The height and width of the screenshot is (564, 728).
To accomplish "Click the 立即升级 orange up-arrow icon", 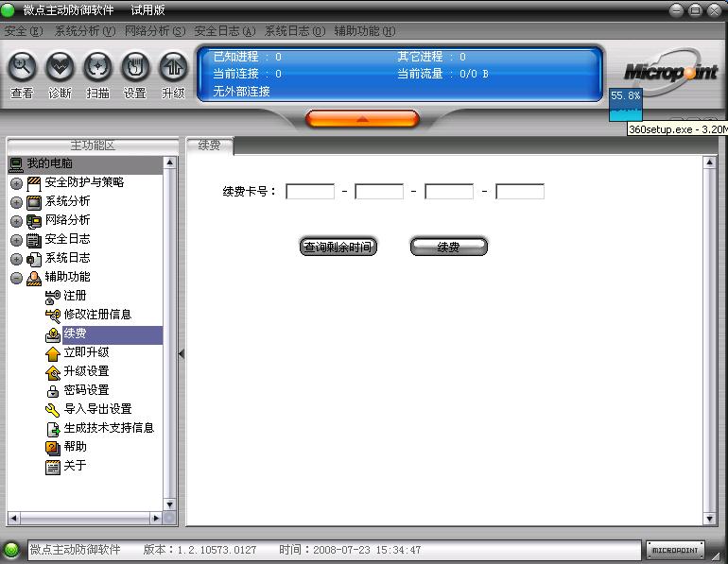I will click(53, 354).
